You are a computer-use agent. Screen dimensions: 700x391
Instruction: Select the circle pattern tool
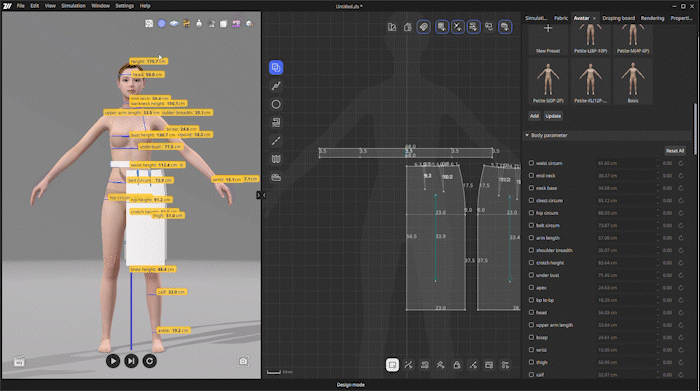coord(276,104)
